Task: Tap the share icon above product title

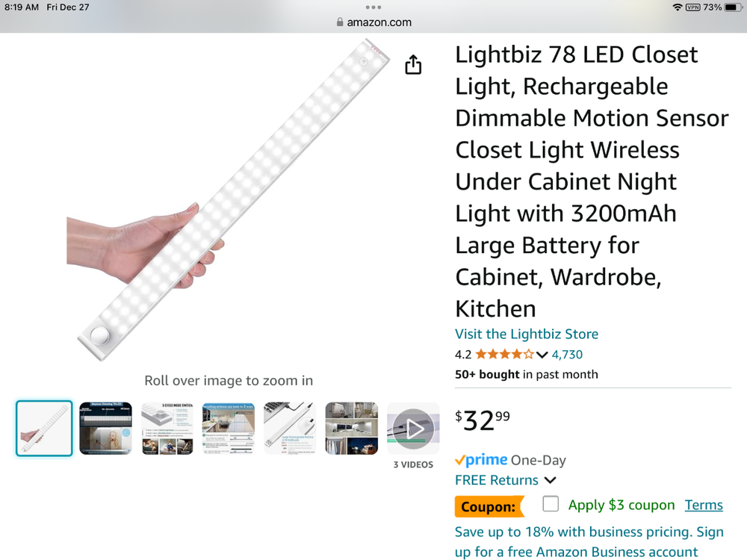Action: [x=413, y=64]
